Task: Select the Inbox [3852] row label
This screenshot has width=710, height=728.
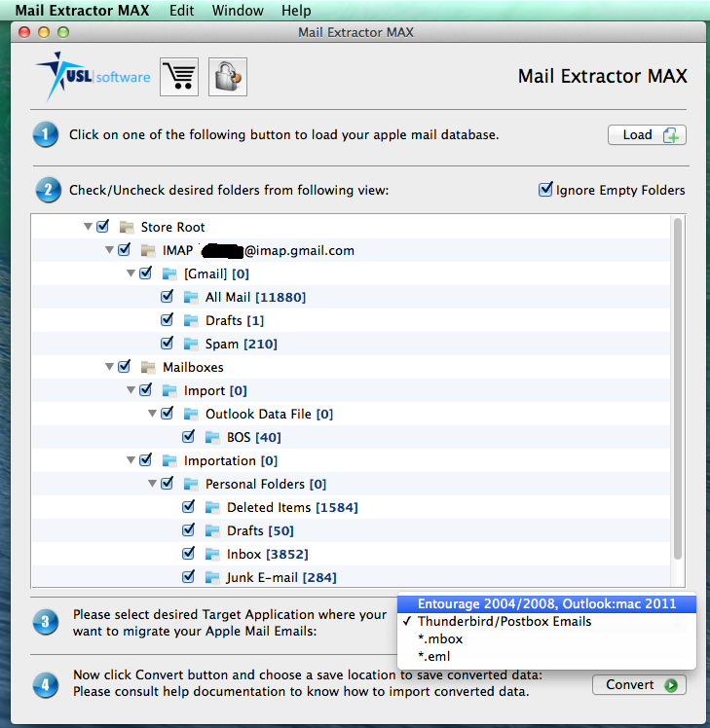Action: click(x=267, y=555)
